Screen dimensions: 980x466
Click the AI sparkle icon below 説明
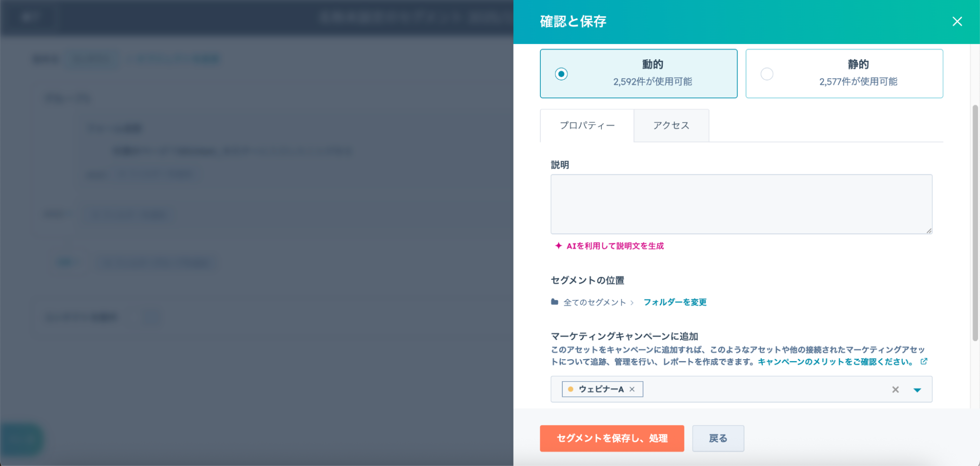coord(558,246)
